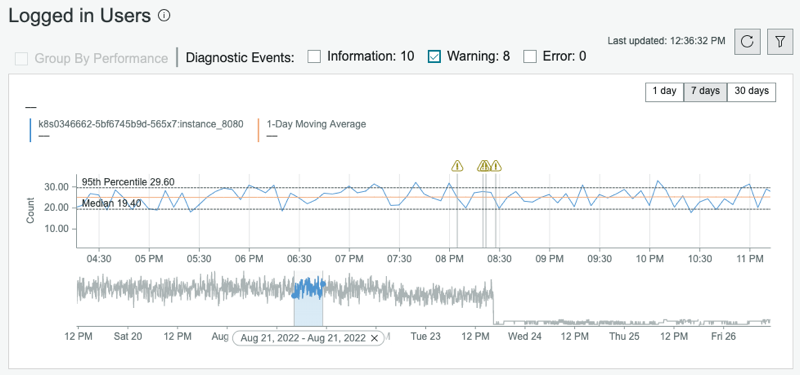The height and width of the screenshot is (375, 800).
Task: Open the filter options button
Action: coord(780,42)
